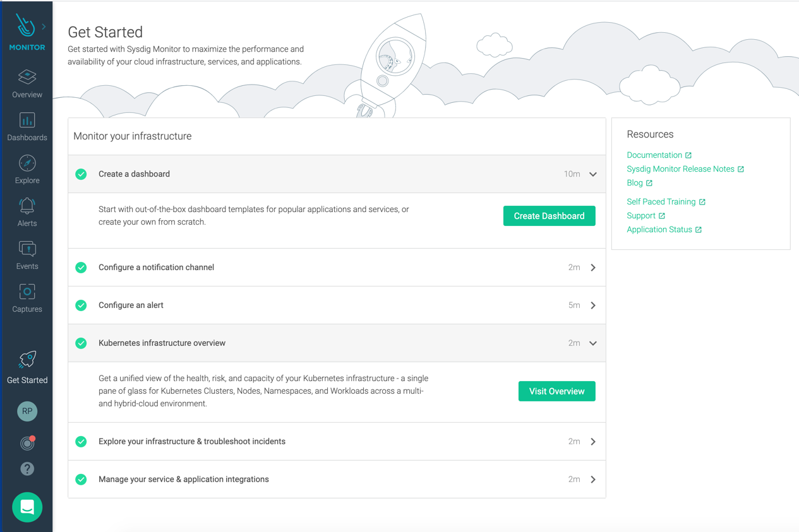Screen dimensions: 799x532
Task: Click the 'Create a dashboard' row title
Action: (134, 174)
